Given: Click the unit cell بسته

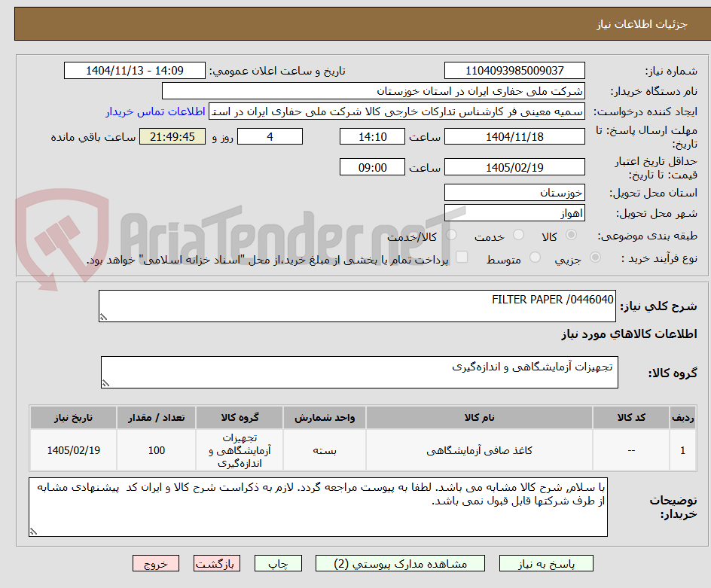Looking at the screenshot, I should point(325,450).
